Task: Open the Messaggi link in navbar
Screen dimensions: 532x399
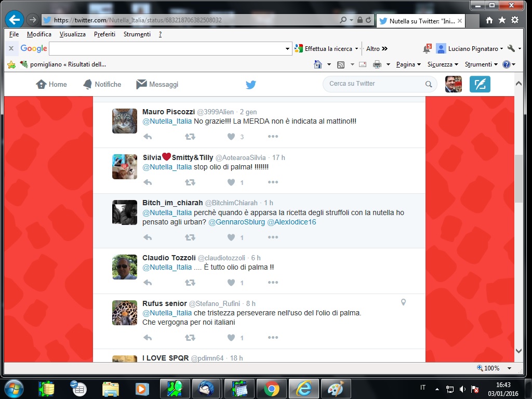Action: coord(157,84)
